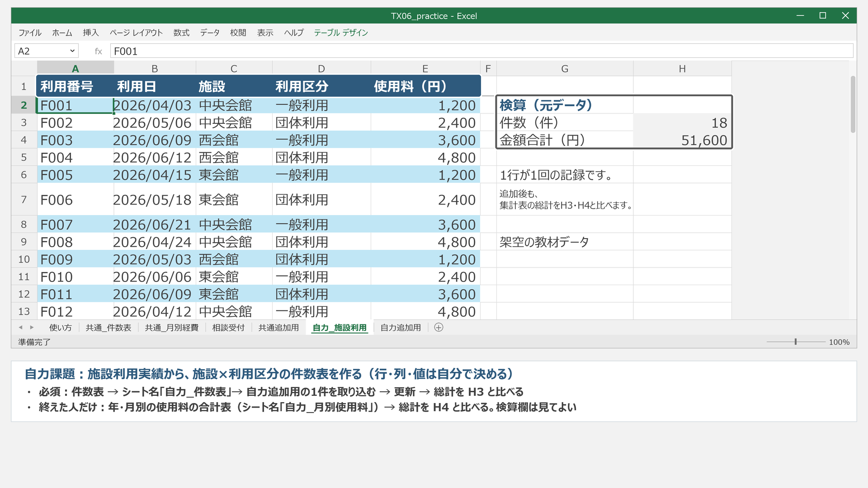Viewport: 868px width, 488px height.
Task: Click the fx insert function icon
Action: [98, 51]
